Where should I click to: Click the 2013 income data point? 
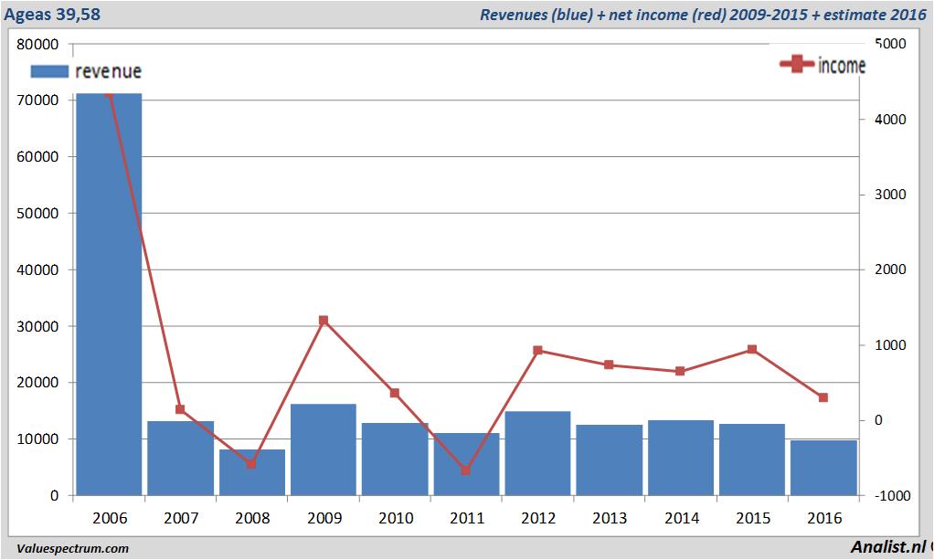point(609,365)
